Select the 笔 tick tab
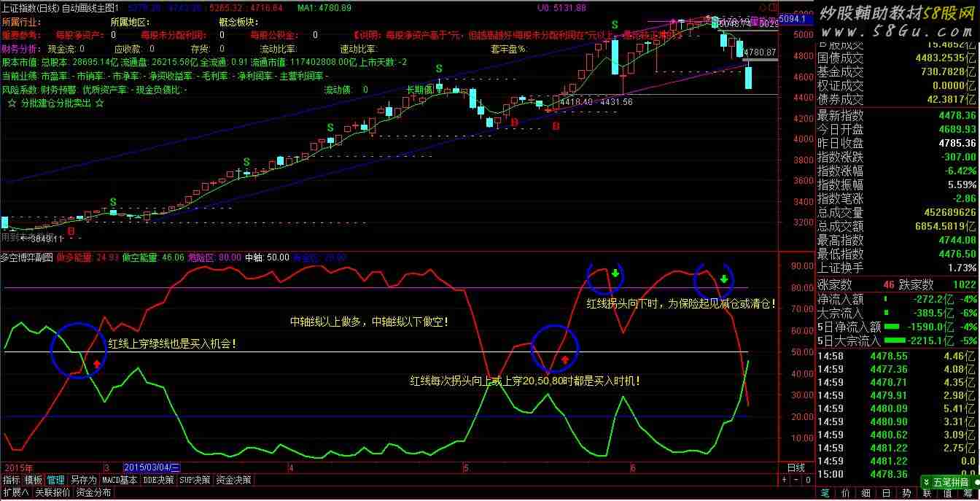 point(825,493)
